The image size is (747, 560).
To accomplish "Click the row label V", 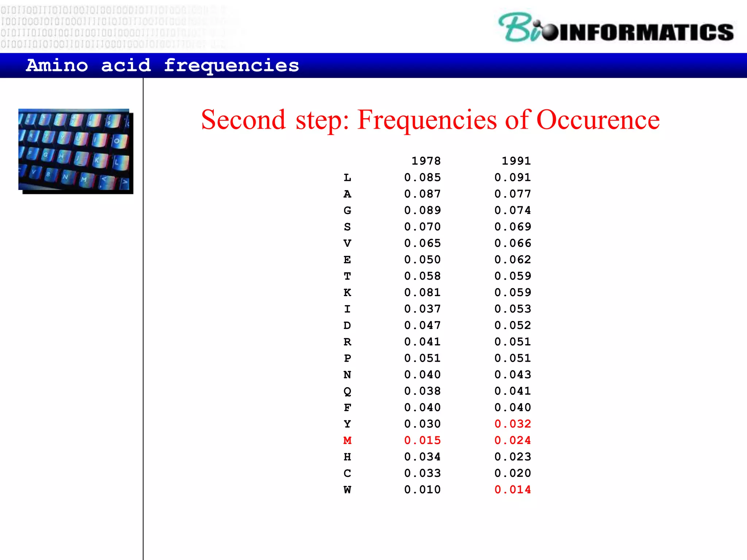I will (x=347, y=243).
